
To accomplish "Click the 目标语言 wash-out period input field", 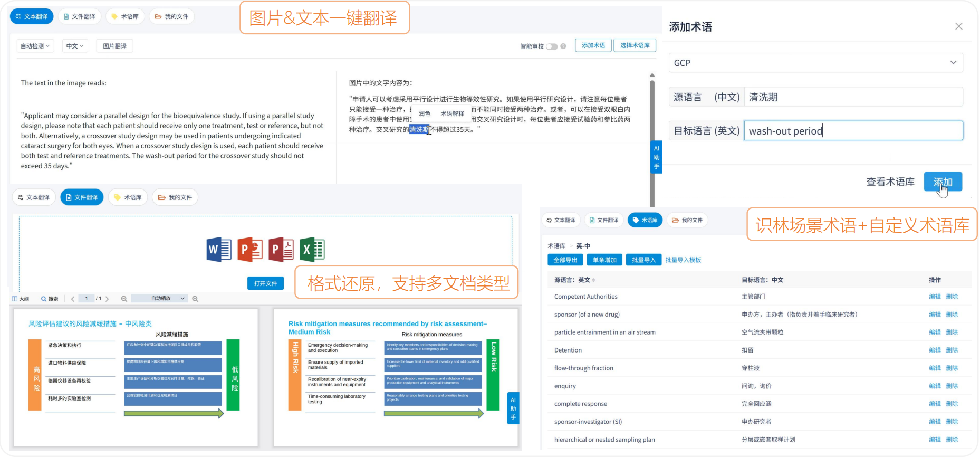I will (853, 131).
